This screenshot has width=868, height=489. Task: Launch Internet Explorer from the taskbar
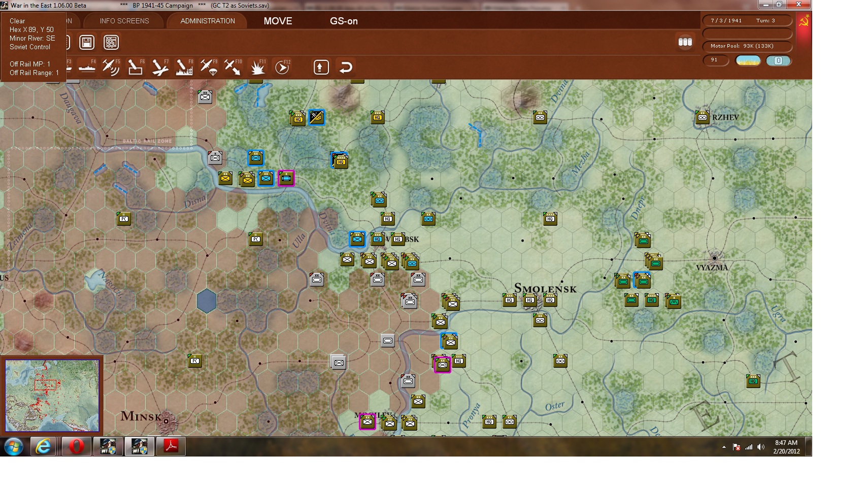(44, 446)
